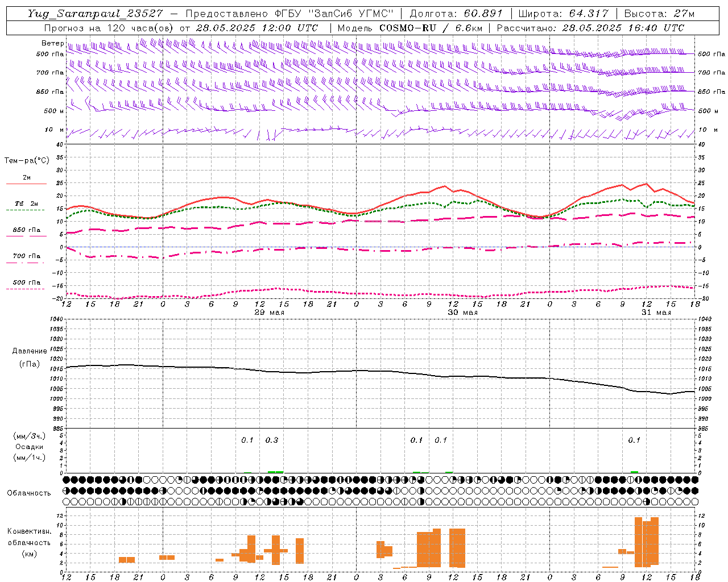Click the 850 гПа temperature legend entry
This screenshot has height=582, width=728.
27,230
